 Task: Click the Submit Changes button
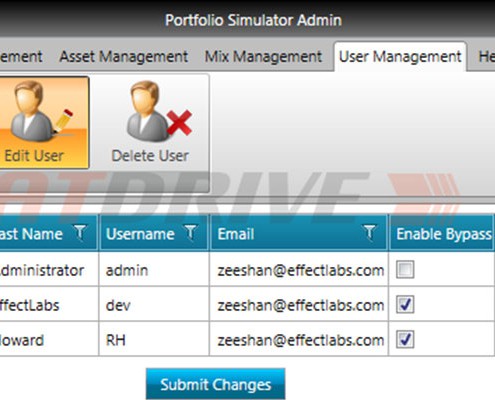coord(215,384)
